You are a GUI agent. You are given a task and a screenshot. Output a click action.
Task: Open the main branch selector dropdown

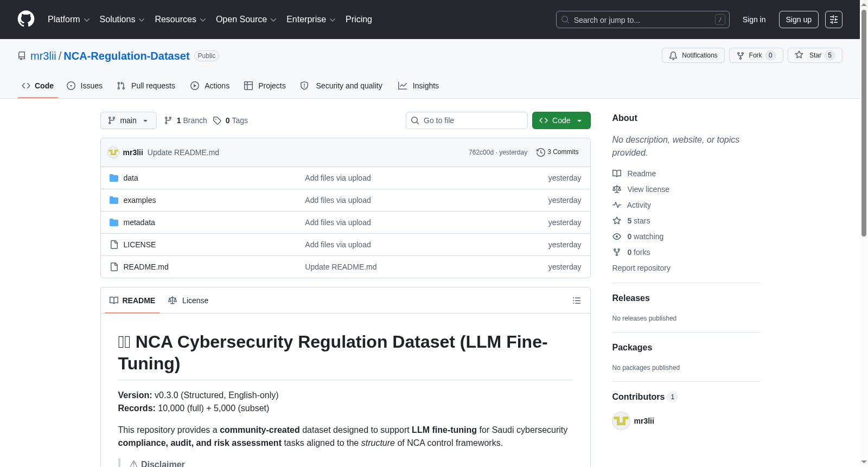pyautogui.click(x=129, y=120)
